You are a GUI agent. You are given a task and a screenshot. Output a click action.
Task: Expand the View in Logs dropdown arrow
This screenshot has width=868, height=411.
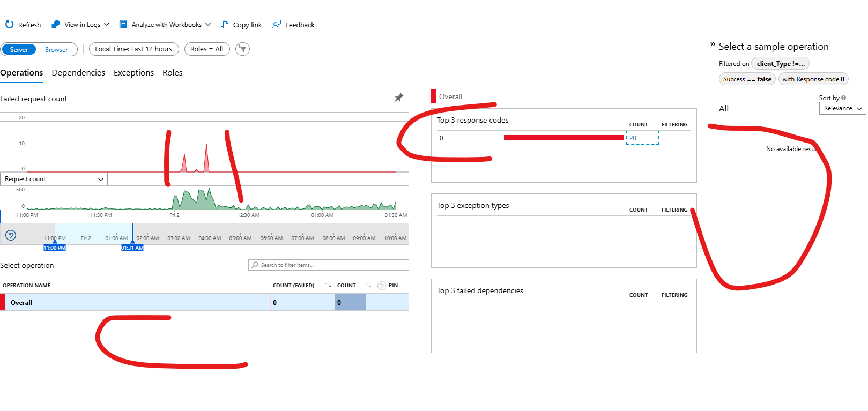tap(107, 24)
